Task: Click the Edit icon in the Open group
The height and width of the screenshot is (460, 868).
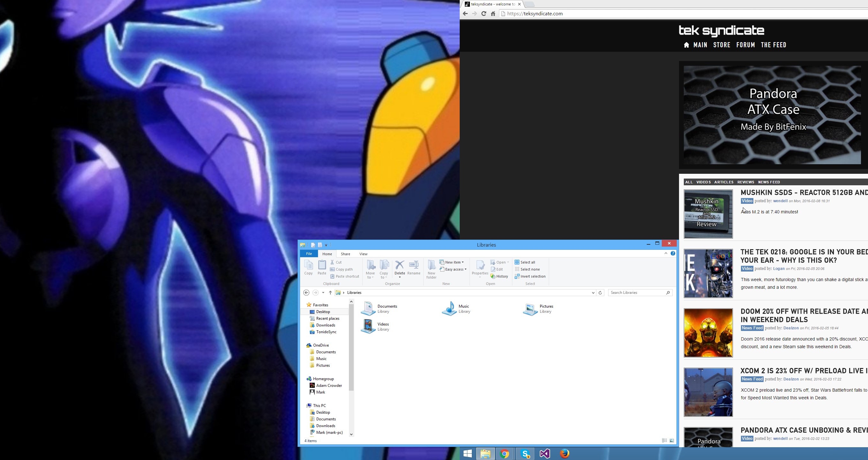Action: (493, 269)
